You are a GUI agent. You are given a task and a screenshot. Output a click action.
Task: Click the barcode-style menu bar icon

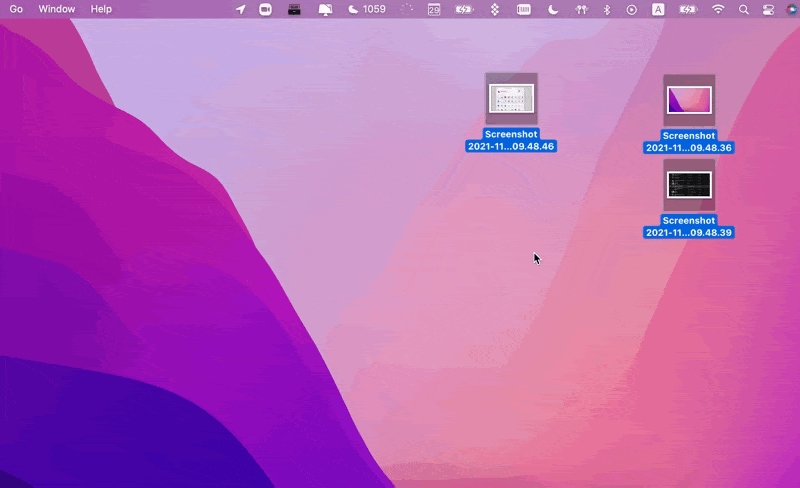(x=523, y=9)
